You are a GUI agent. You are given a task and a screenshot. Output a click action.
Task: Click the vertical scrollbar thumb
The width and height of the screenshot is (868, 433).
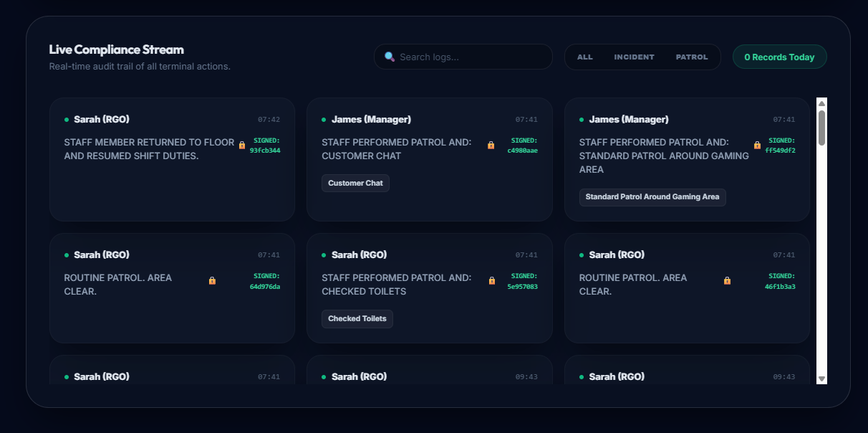click(821, 128)
